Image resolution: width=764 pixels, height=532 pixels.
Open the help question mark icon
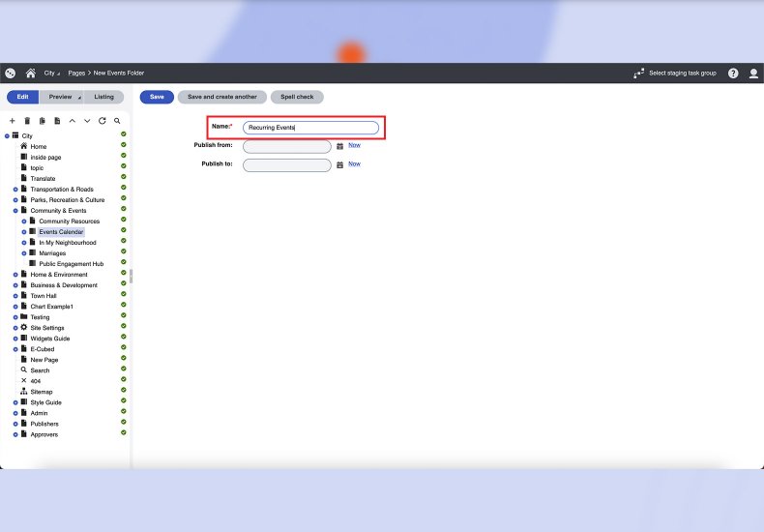[x=733, y=74]
